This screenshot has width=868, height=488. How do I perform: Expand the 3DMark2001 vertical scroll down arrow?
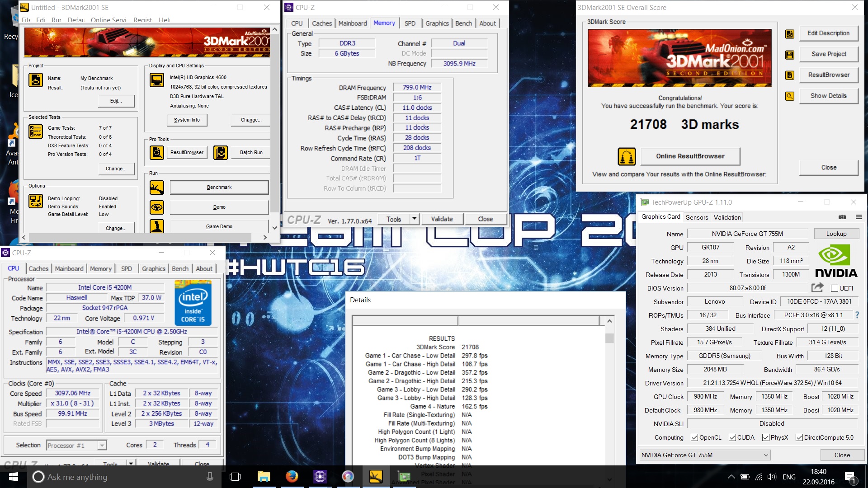click(274, 227)
